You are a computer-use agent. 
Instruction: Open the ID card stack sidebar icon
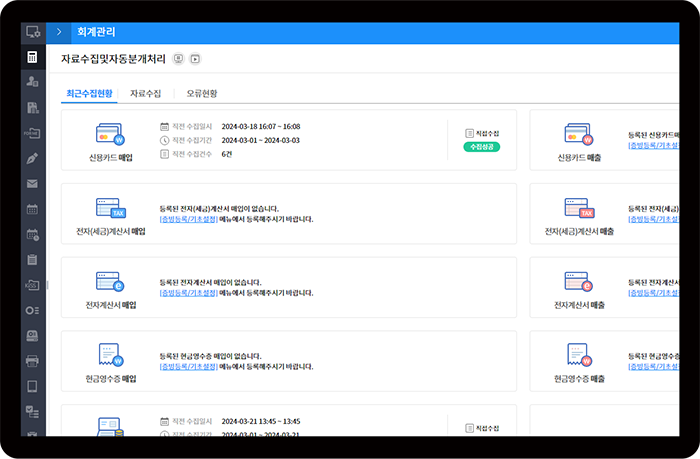coord(32,336)
